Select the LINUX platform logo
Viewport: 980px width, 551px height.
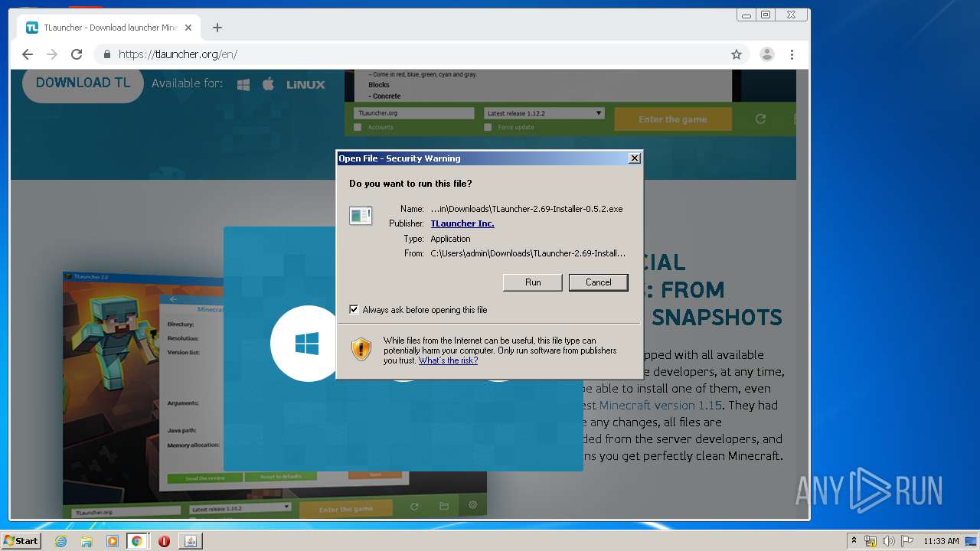(x=305, y=85)
